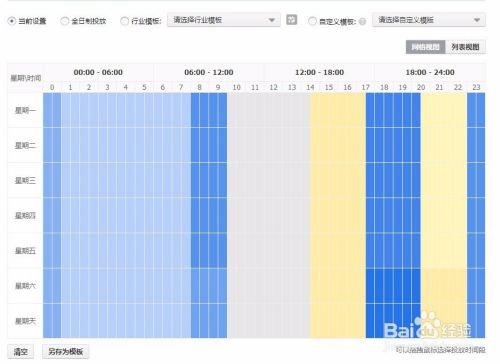Click the gray help icon after 自定义模板 label
Viewport: 500px width, 364px height.
pyautogui.click(x=362, y=21)
